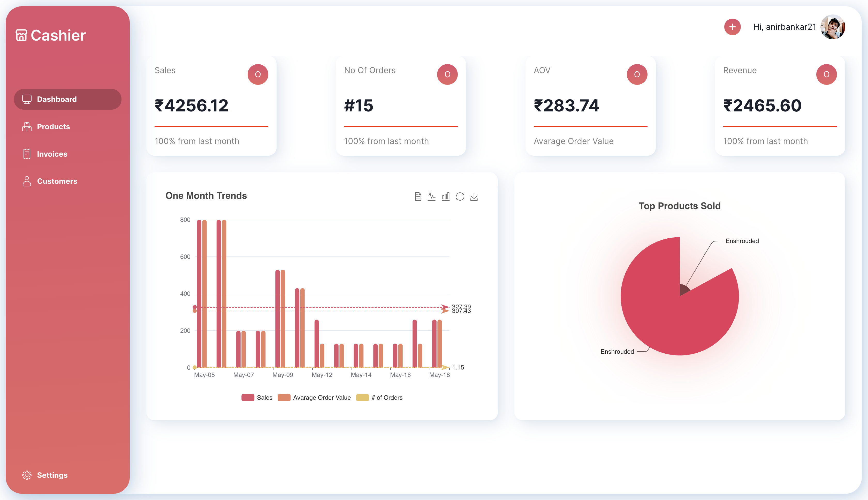Click the user profile avatar photo
The height and width of the screenshot is (500, 868).
pyautogui.click(x=833, y=27)
